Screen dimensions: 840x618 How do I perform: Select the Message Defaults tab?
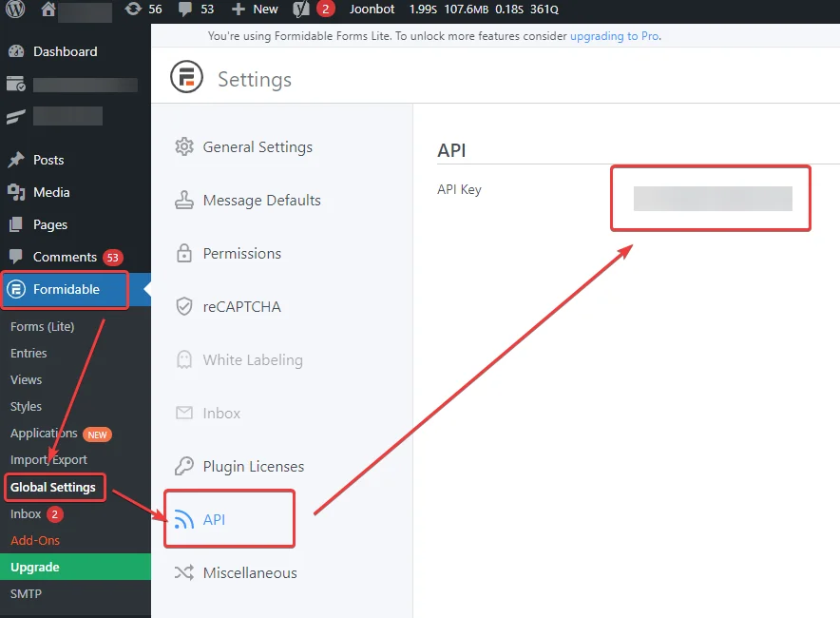pyautogui.click(x=262, y=200)
